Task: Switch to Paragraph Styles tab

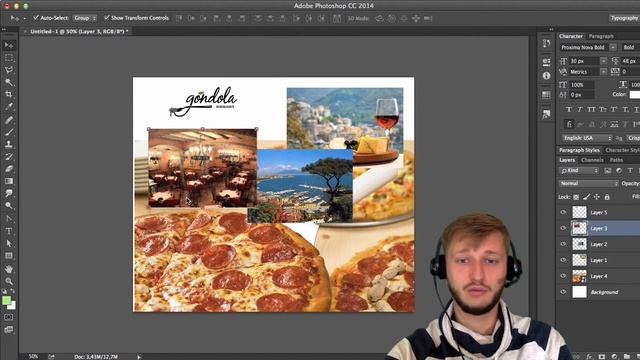Action: point(579,150)
